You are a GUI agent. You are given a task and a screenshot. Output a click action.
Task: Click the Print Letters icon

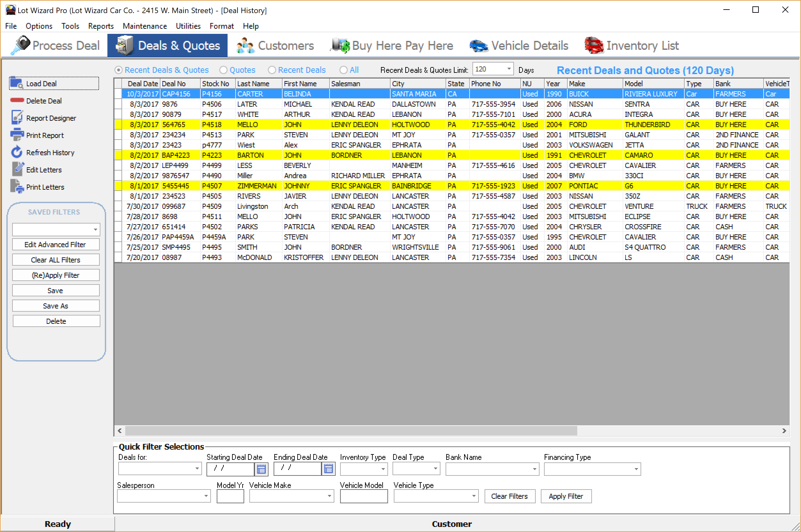pyautogui.click(x=17, y=186)
